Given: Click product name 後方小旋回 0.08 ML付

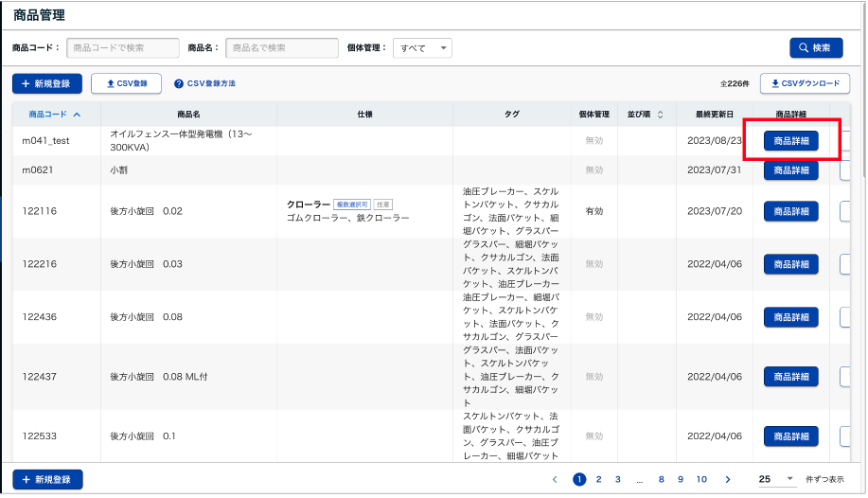Looking at the screenshot, I should point(158,377).
